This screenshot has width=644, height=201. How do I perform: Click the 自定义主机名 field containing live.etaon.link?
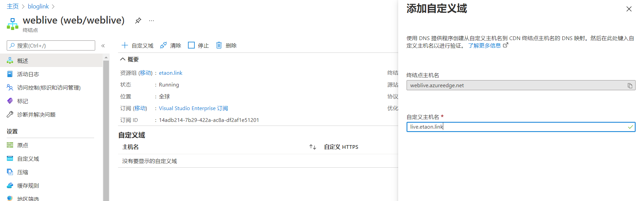coord(521,127)
